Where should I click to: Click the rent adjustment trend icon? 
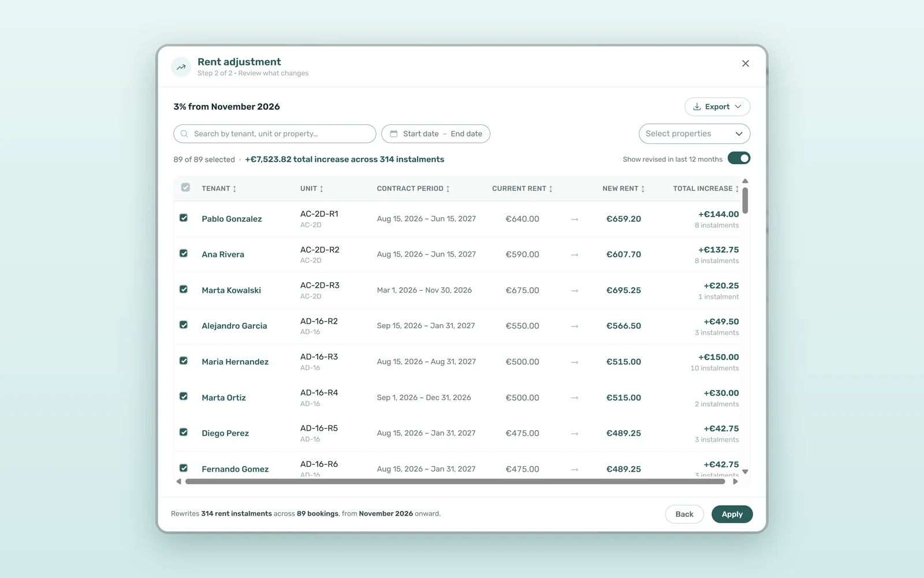coord(181,67)
